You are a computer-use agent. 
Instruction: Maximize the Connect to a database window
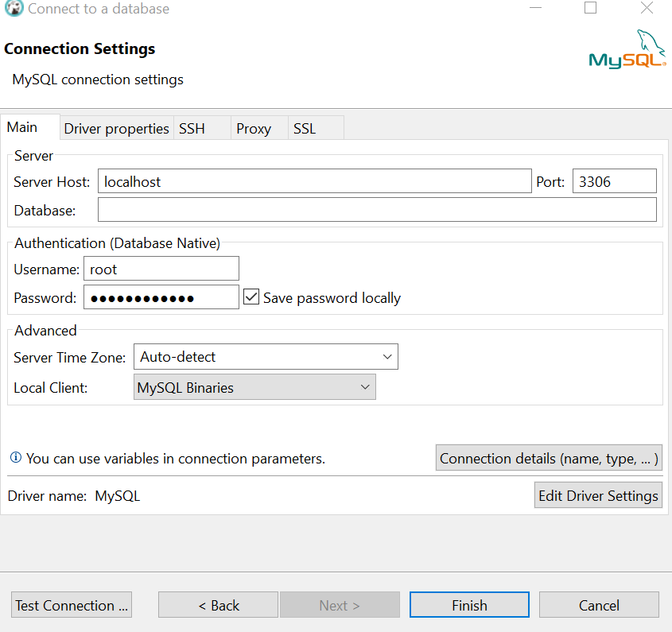(x=590, y=8)
